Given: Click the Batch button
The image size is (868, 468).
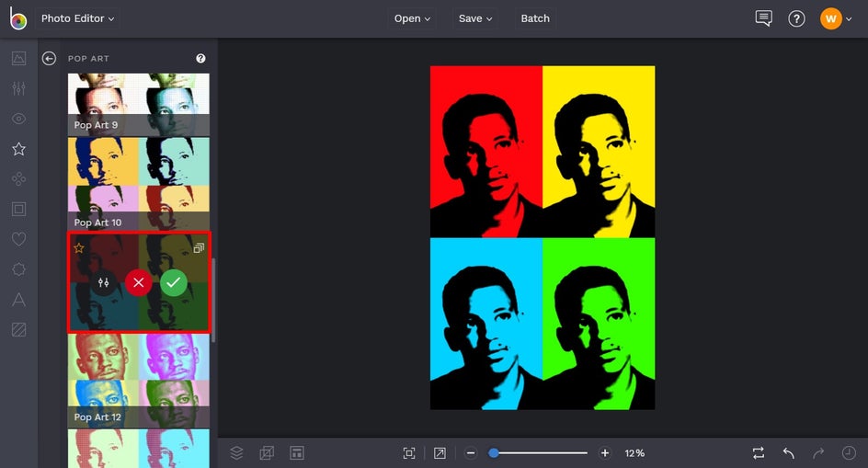Looking at the screenshot, I should pos(535,18).
